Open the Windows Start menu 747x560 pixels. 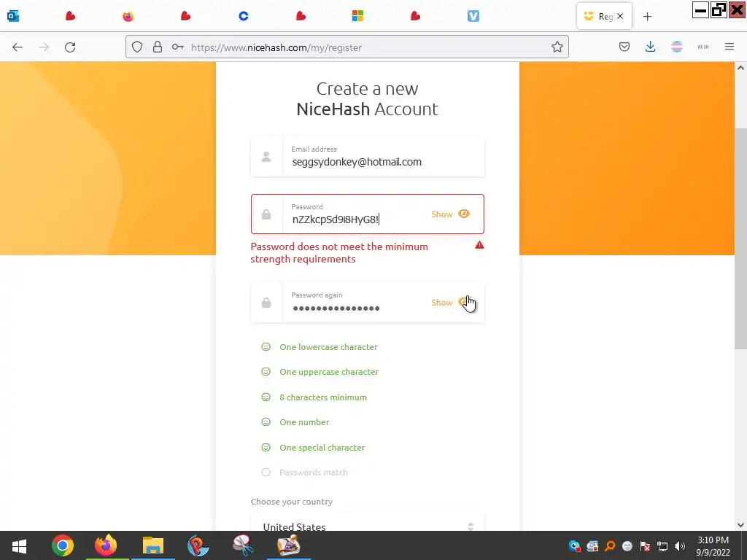tap(20, 545)
